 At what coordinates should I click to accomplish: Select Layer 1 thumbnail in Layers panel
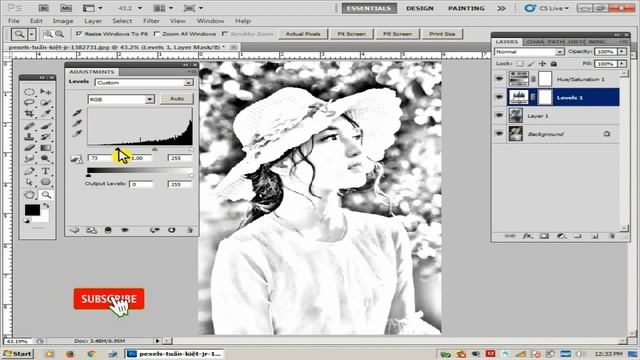(x=516, y=116)
